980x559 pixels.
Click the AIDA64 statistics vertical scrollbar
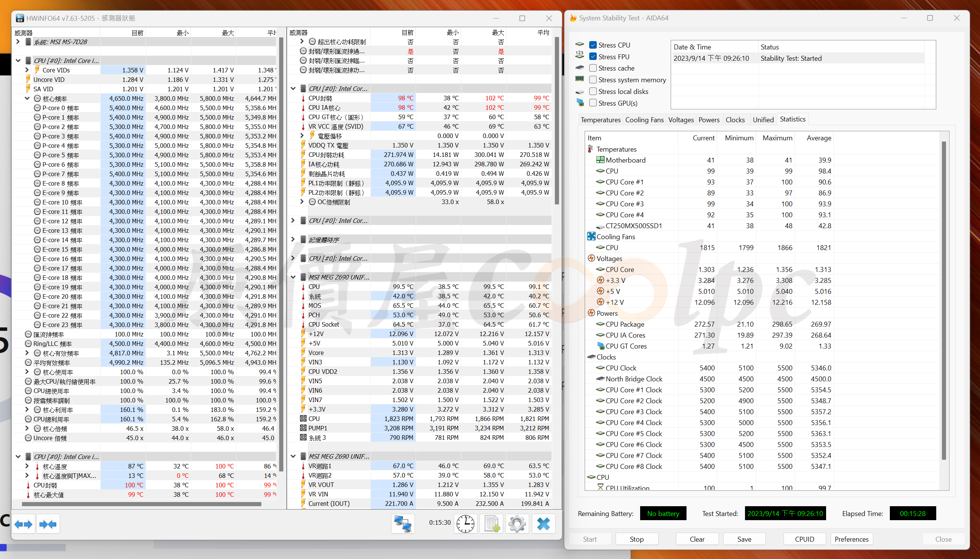coord(943,301)
